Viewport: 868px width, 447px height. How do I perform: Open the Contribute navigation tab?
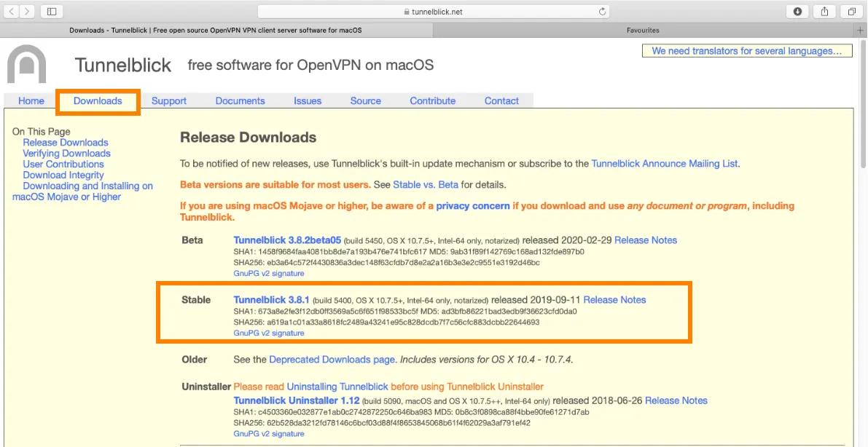433,100
